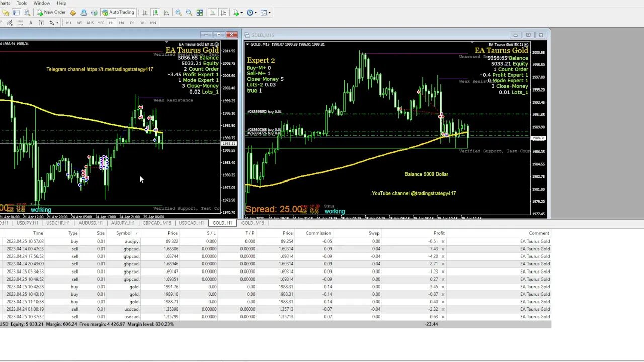Expand the indicators dropdown arrow

(x=242, y=12)
